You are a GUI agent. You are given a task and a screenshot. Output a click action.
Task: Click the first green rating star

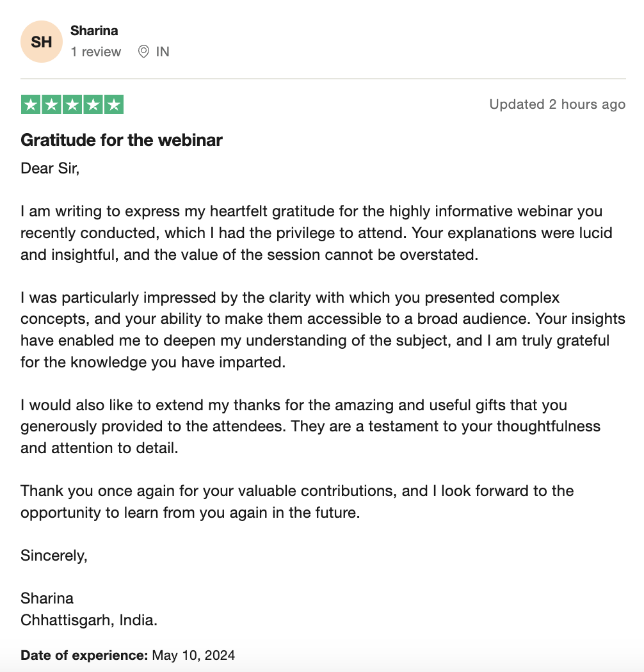coord(31,104)
